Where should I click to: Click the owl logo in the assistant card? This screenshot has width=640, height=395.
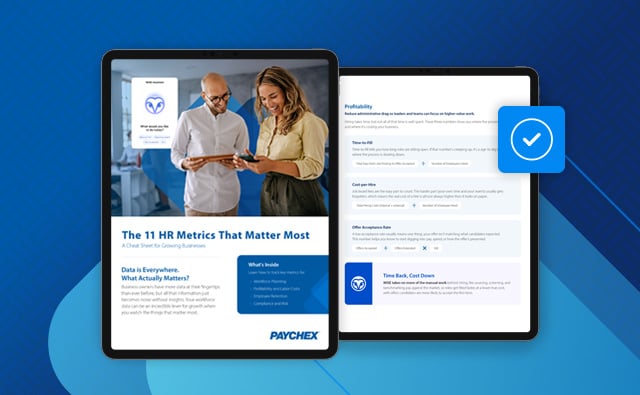[155, 104]
